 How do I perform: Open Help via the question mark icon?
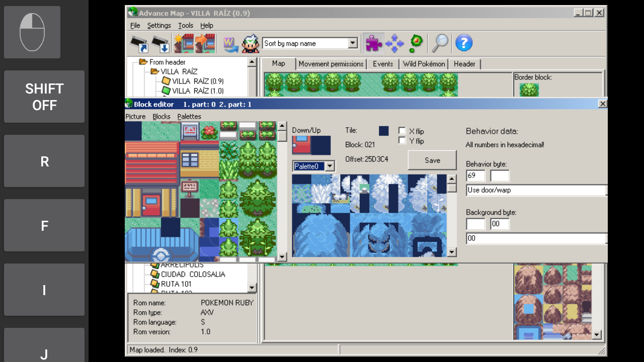pos(463,43)
